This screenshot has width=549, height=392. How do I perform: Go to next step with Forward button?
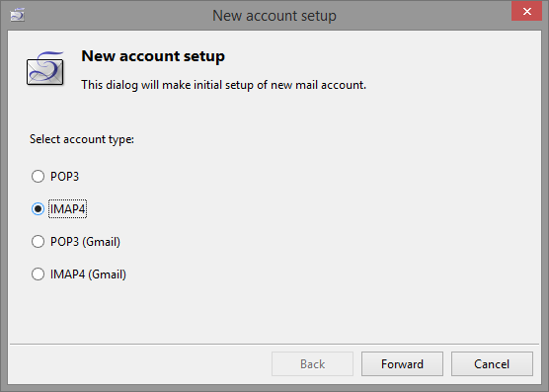pyautogui.click(x=402, y=364)
